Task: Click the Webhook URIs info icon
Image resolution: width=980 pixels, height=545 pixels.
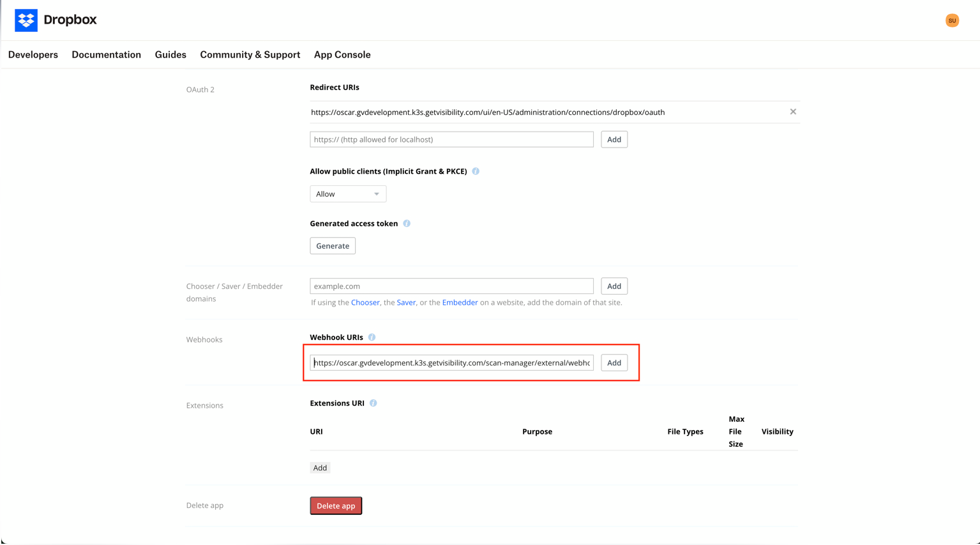Action: click(x=372, y=337)
